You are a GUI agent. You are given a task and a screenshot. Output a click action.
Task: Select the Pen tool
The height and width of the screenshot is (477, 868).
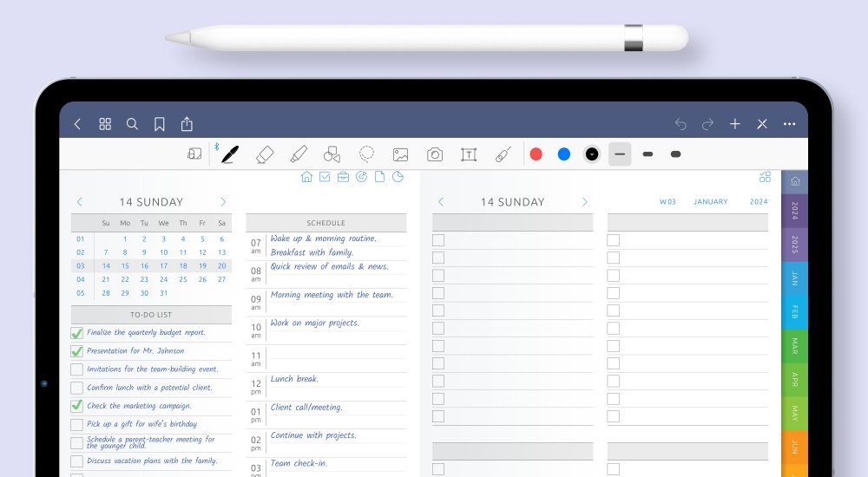(230, 154)
